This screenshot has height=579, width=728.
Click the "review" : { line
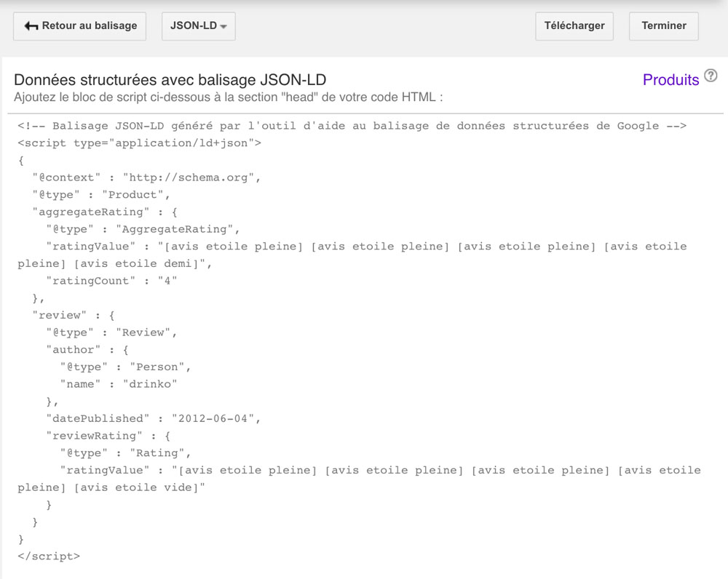pos(74,316)
